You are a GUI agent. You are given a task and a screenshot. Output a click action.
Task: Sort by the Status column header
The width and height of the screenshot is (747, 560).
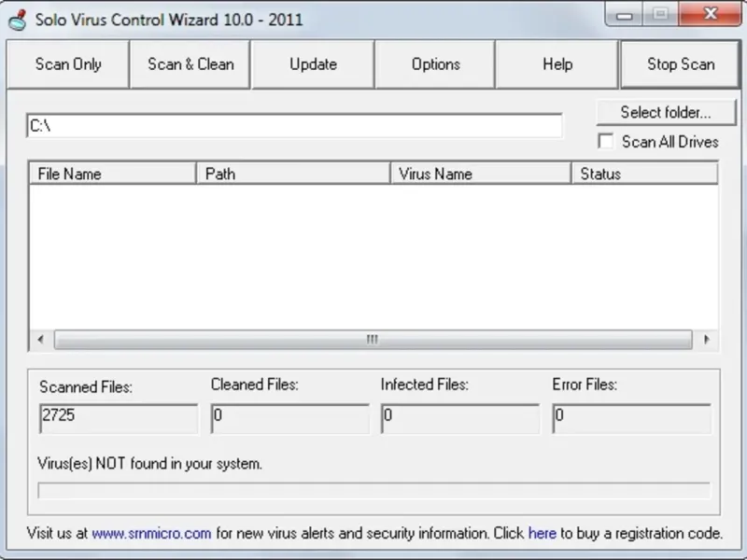644,174
